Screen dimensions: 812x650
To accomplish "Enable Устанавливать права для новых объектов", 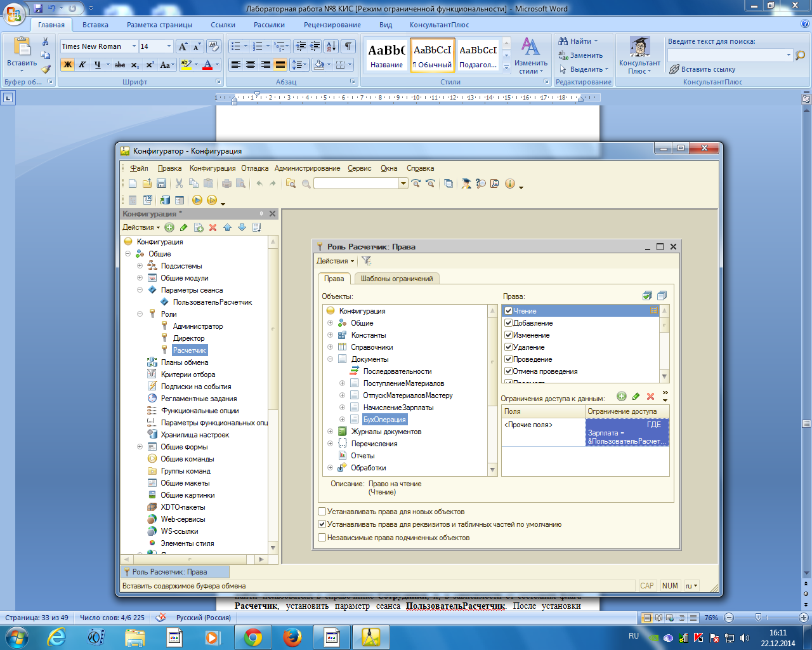I will 322,512.
